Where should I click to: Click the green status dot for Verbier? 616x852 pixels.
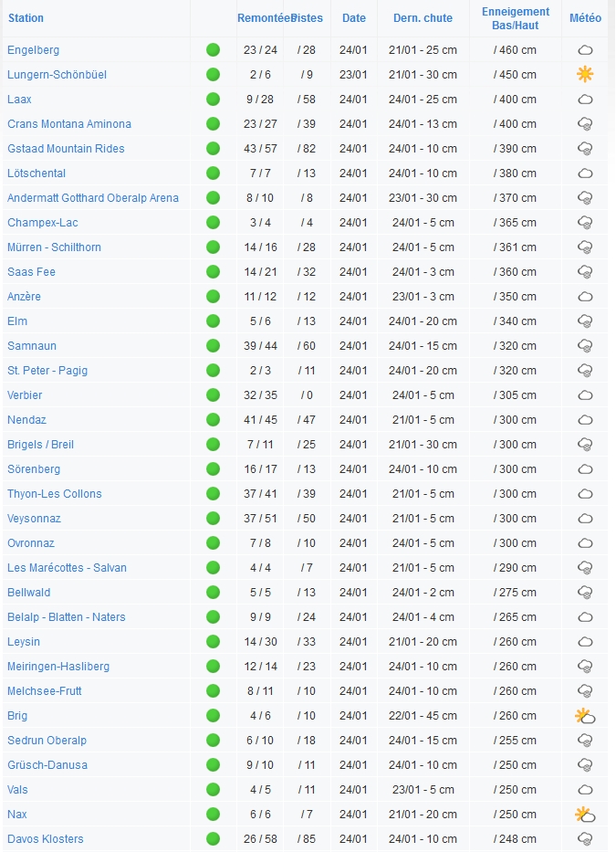(213, 395)
